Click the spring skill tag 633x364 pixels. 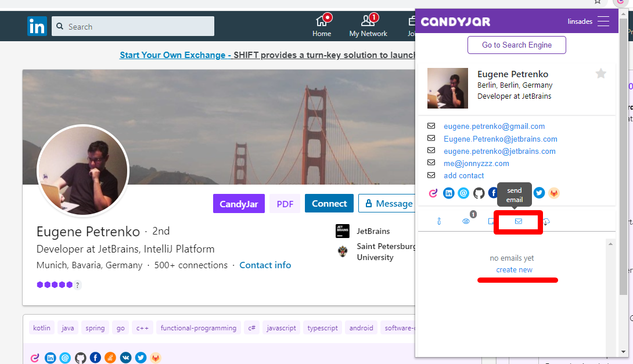tap(95, 328)
